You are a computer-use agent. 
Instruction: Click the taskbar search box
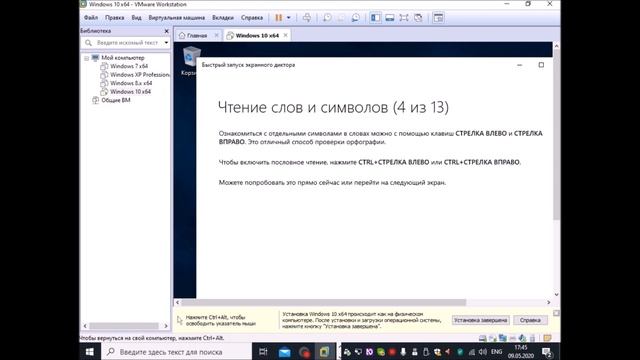pos(176,352)
